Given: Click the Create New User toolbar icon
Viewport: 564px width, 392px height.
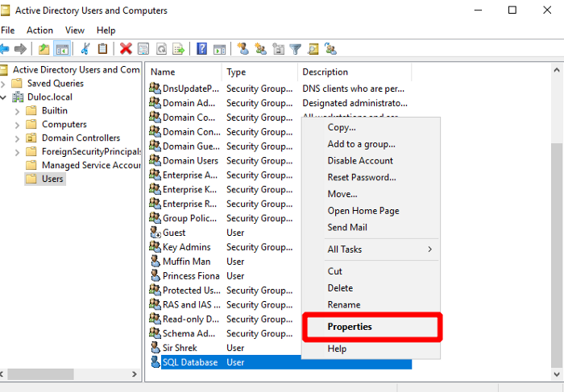Looking at the screenshot, I should (243, 48).
